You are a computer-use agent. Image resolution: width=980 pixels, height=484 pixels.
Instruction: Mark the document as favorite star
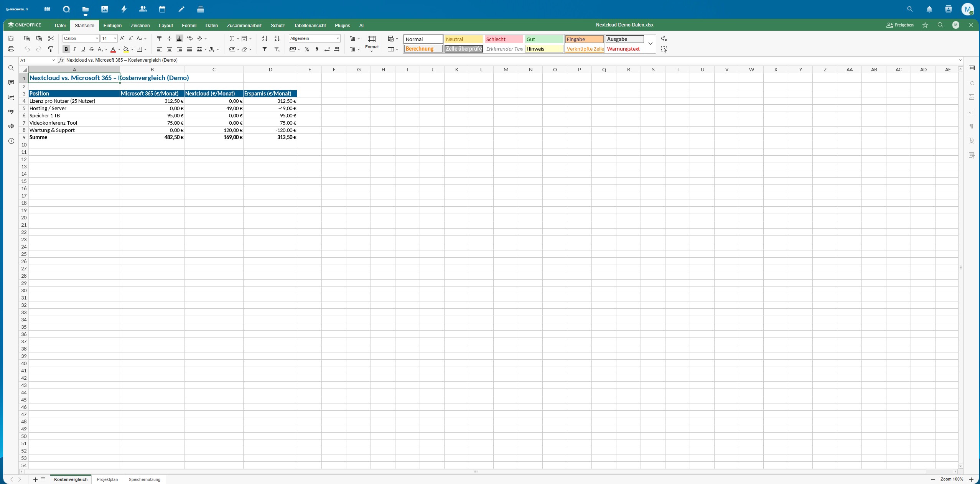[x=925, y=25]
